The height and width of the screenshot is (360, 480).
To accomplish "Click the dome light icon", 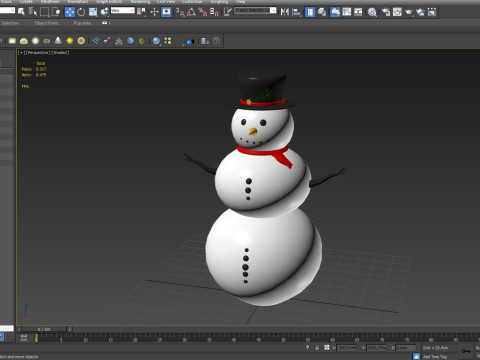I will point(24,41).
